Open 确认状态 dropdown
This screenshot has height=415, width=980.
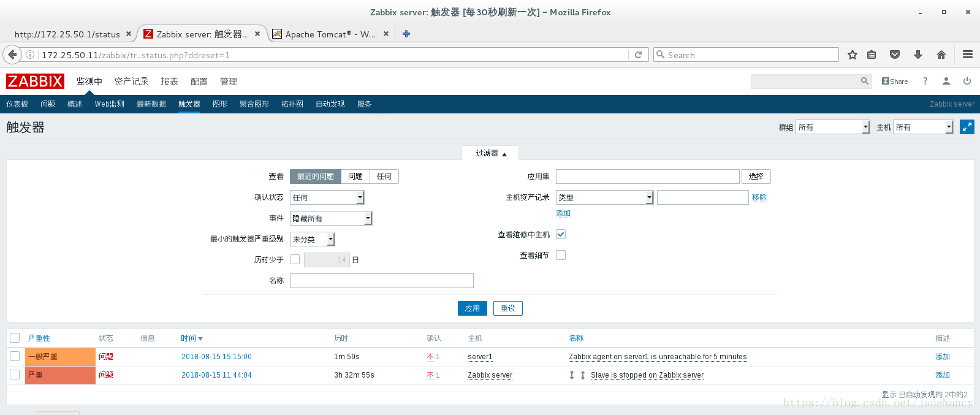coord(327,197)
